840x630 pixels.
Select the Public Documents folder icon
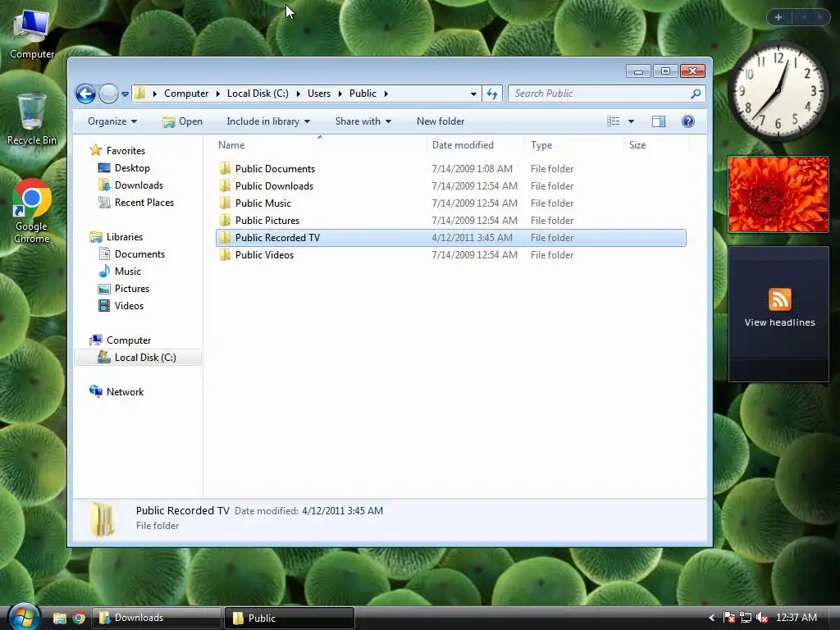pyautogui.click(x=225, y=169)
